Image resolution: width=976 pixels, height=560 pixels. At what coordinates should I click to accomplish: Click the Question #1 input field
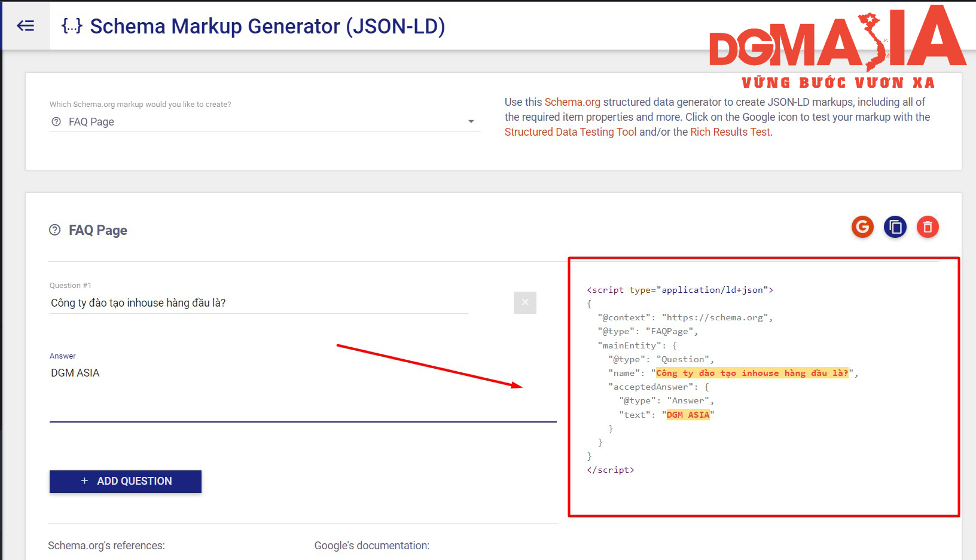(x=259, y=303)
